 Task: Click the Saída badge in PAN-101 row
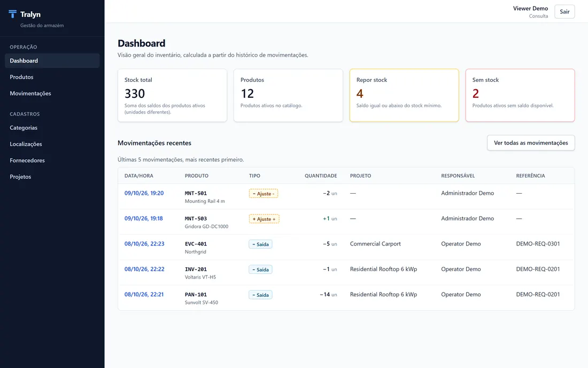260,295
